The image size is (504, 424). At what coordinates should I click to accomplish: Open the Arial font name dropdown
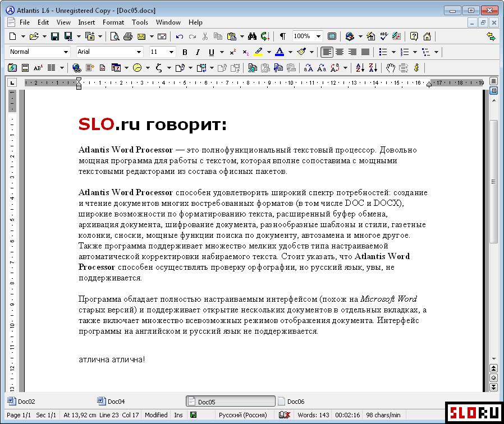[139, 52]
